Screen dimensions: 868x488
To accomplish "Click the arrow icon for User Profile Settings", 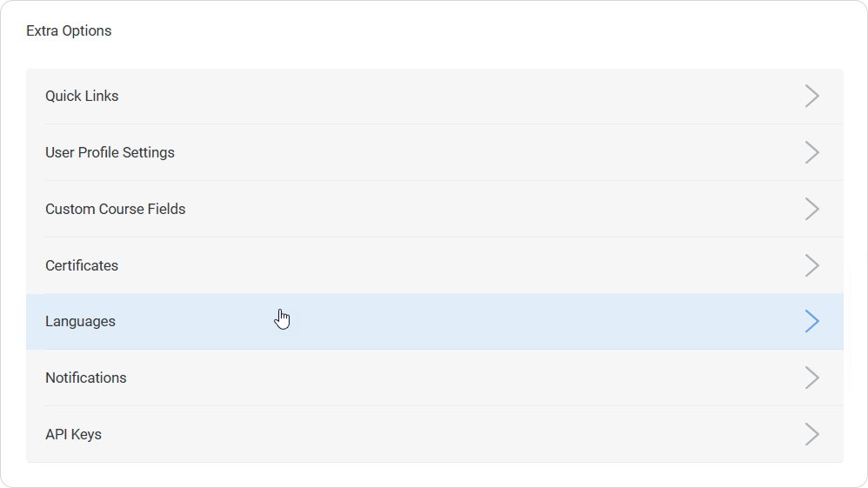I will 811,152.
